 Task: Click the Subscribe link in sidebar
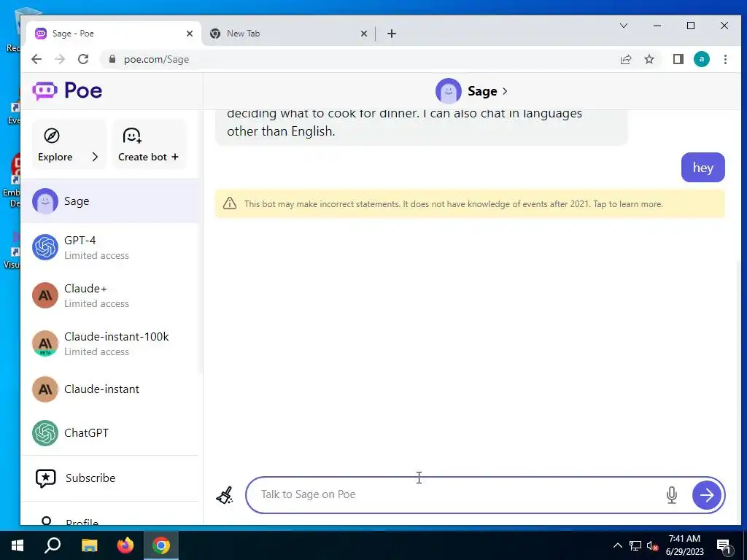(90, 478)
